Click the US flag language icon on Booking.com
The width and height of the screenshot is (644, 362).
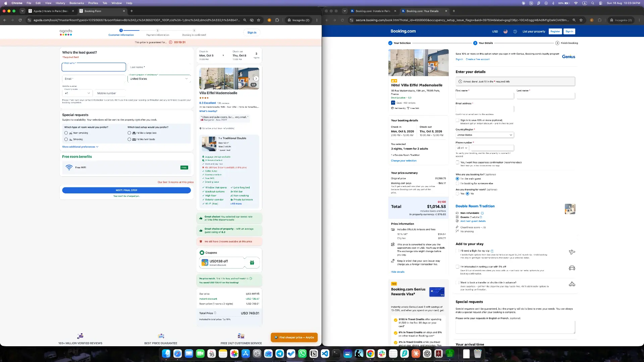pos(505,32)
